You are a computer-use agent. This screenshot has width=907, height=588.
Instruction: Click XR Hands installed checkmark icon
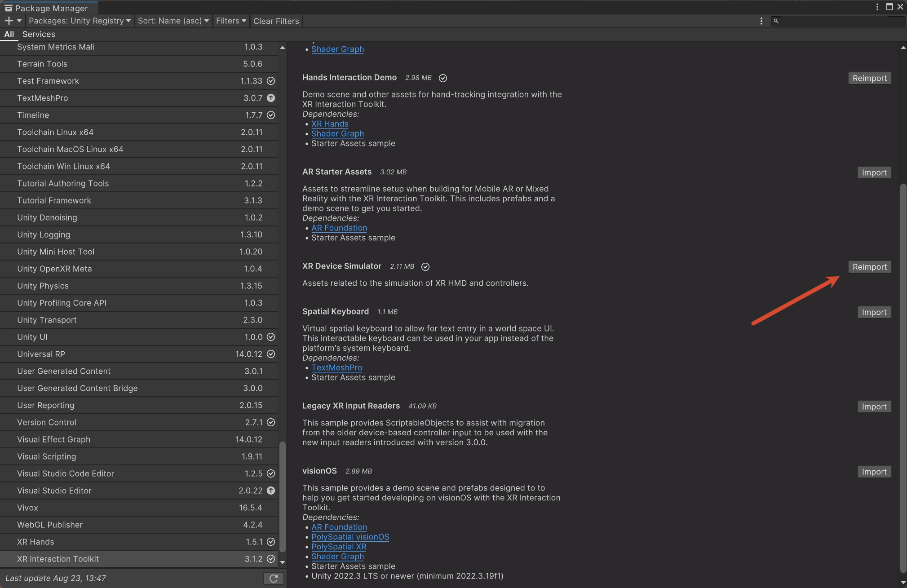point(271,542)
